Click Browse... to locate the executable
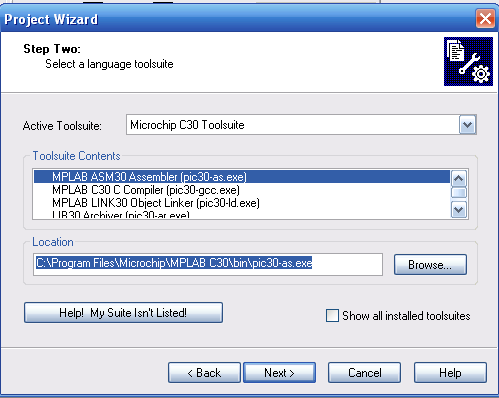Image resolution: width=499 pixels, height=398 pixels. click(x=430, y=265)
